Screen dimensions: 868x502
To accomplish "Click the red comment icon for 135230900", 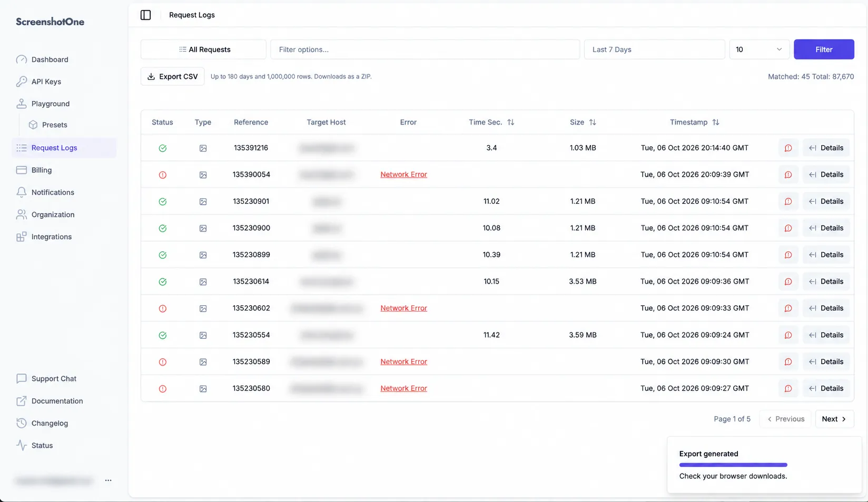I will tap(788, 228).
